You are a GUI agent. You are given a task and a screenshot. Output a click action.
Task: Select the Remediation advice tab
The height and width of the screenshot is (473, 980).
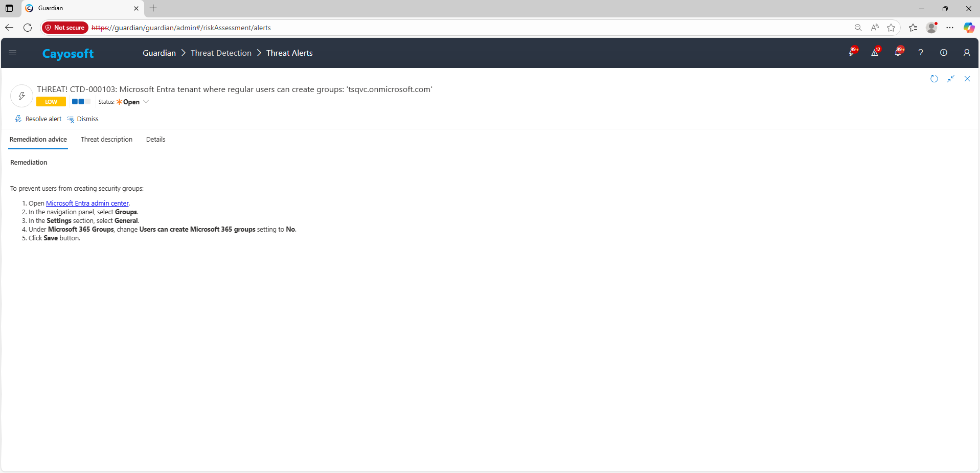click(38, 140)
